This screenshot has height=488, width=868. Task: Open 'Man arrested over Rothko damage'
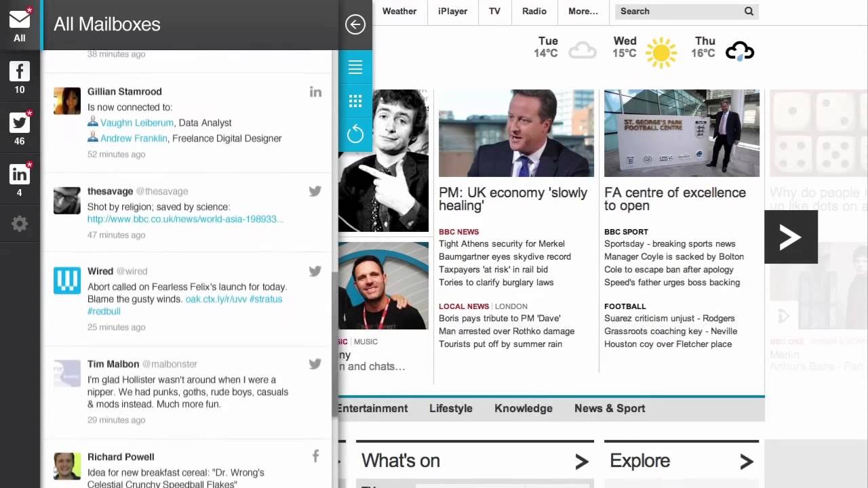pos(507,331)
